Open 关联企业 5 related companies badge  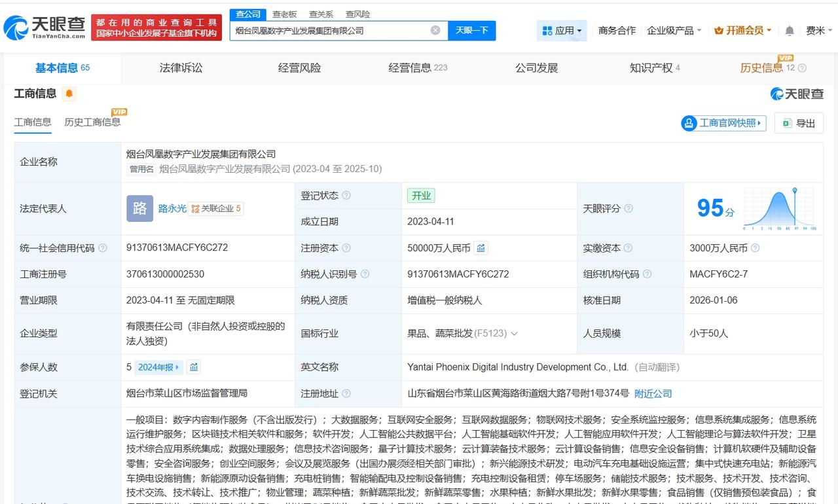[x=216, y=209]
